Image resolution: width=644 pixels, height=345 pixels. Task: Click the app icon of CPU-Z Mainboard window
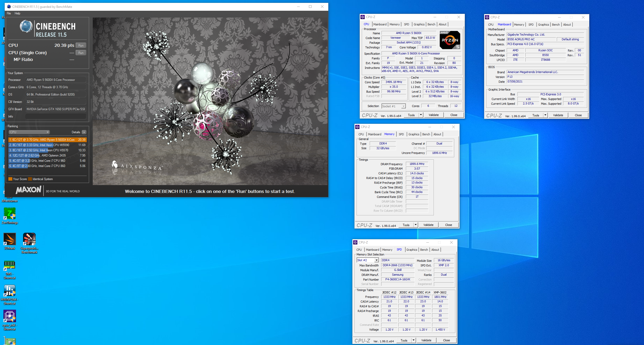click(x=487, y=17)
